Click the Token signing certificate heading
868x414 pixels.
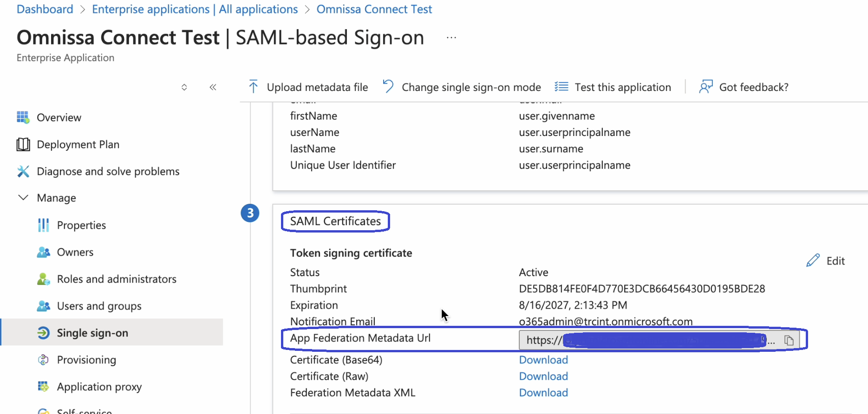(x=351, y=253)
